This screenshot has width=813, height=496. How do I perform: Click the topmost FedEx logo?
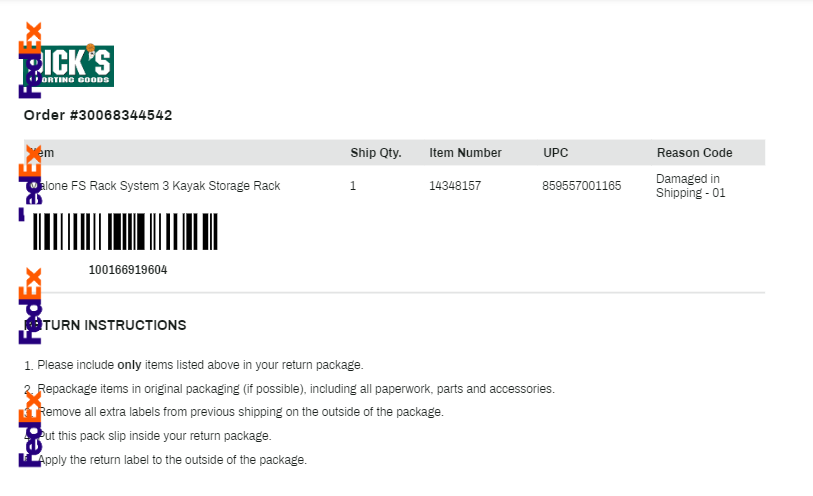point(30,60)
